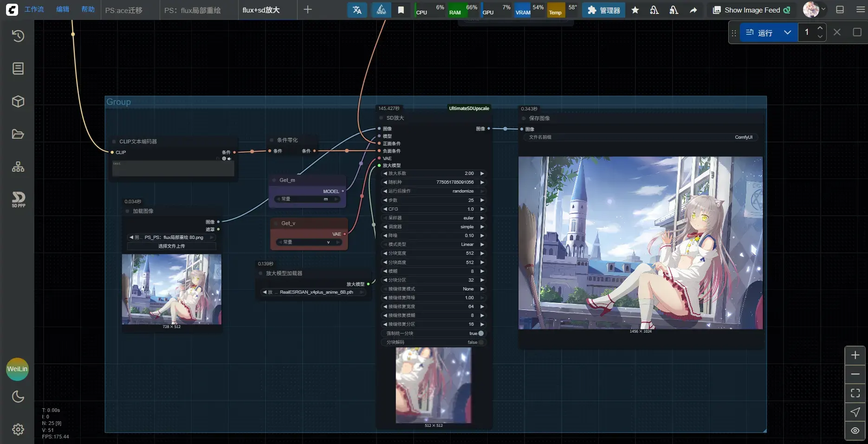Open the 工作流 menu

34,9
